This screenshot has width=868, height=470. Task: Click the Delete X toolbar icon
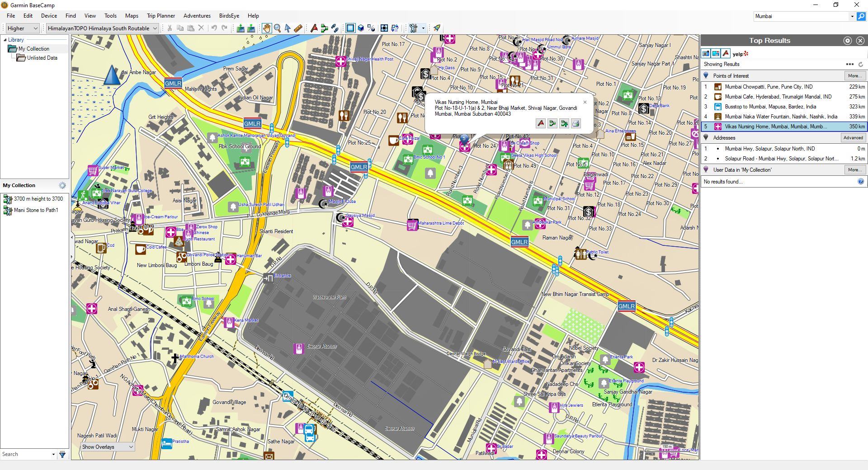[201, 28]
